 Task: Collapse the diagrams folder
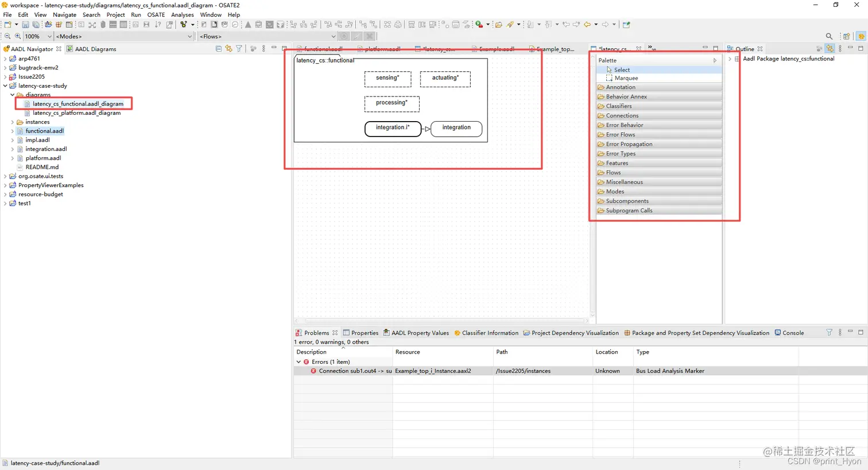coord(12,95)
